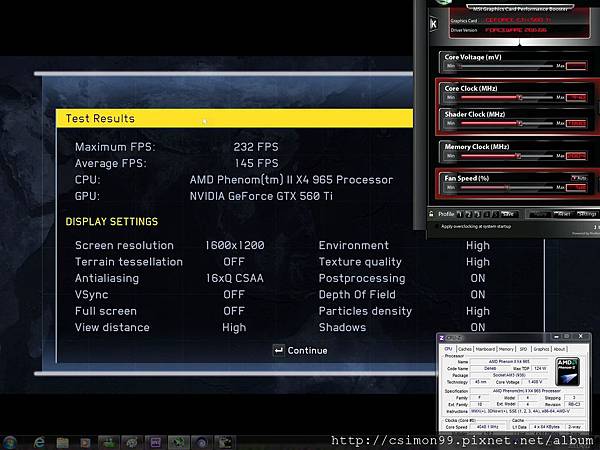Select Afterburner profile slot 4
The width and height of the screenshot is (600, 450).
pyautogui.click(x=487, y=214)
